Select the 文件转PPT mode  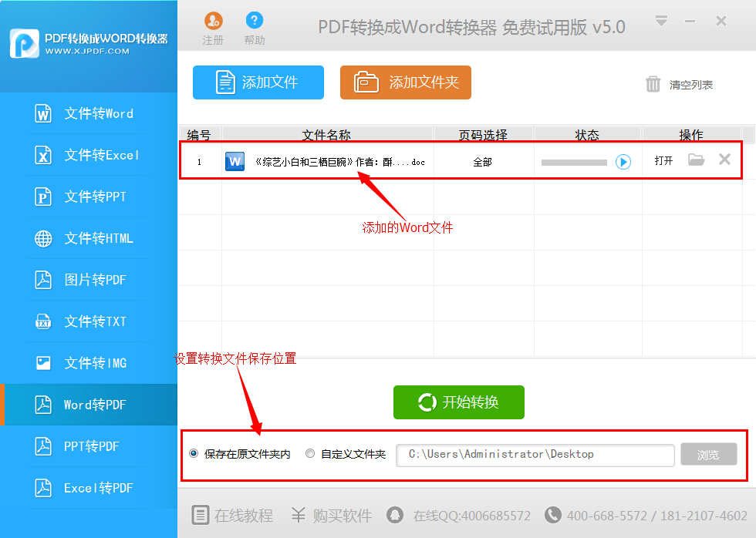tap(89, 197)
